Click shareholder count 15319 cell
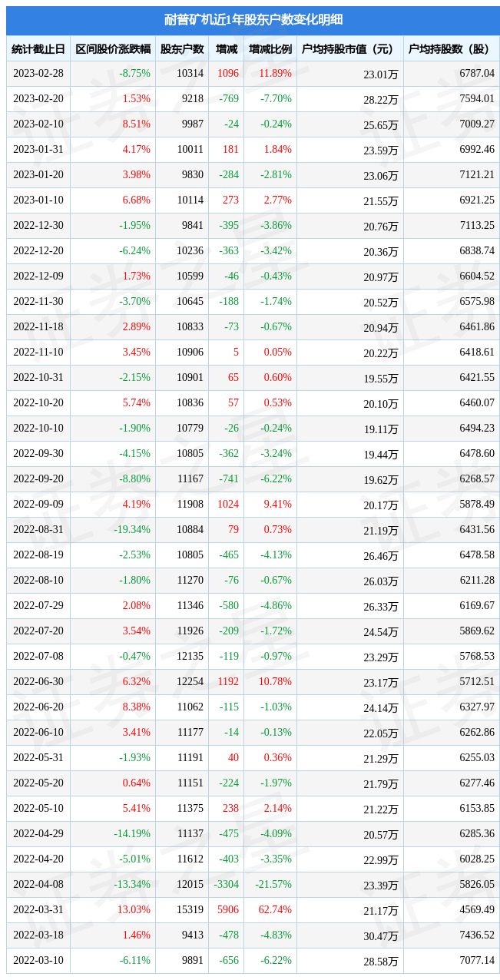This screenshot has height=980, width=500. click(x=190, y=910)
